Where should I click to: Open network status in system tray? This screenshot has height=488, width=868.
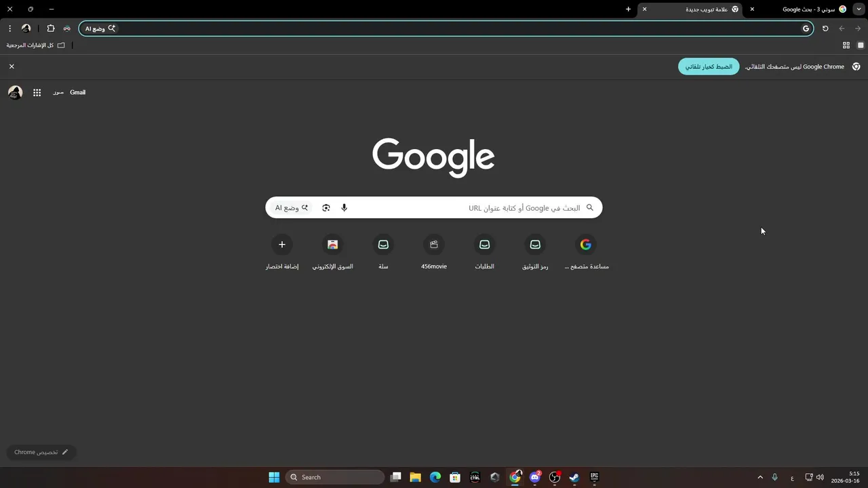click(x=809, y=477)
